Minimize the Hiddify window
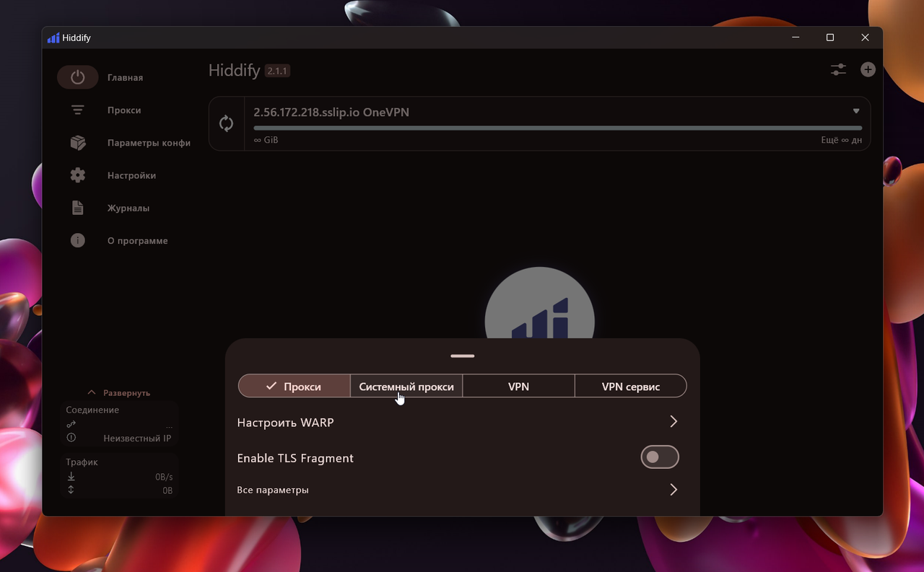The image size is (924, 572). 796,38
